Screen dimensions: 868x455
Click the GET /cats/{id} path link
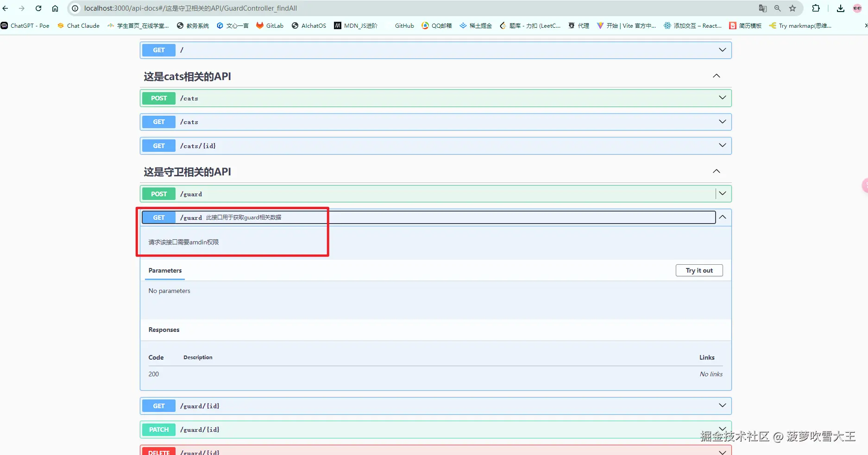(x=198, y=146)
